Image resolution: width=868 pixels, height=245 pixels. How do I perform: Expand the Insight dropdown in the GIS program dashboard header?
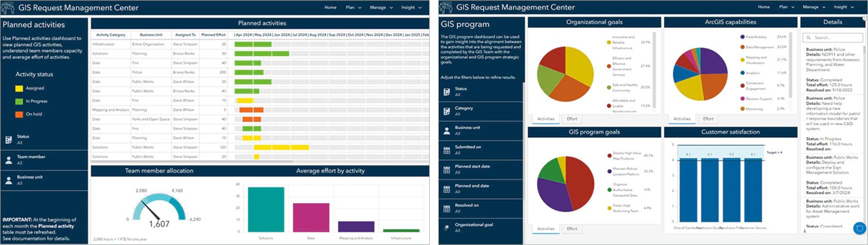(844, 7)
